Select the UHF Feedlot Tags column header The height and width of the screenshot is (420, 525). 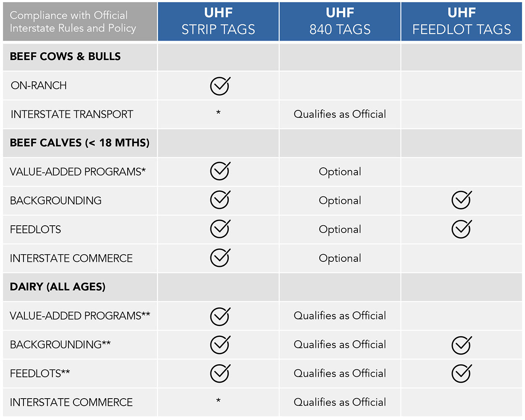462,21
